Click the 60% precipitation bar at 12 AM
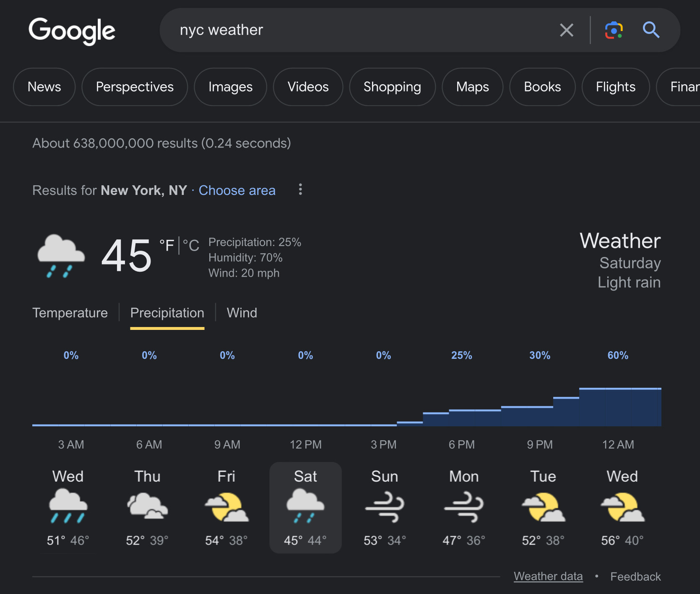 click(618, 407)
